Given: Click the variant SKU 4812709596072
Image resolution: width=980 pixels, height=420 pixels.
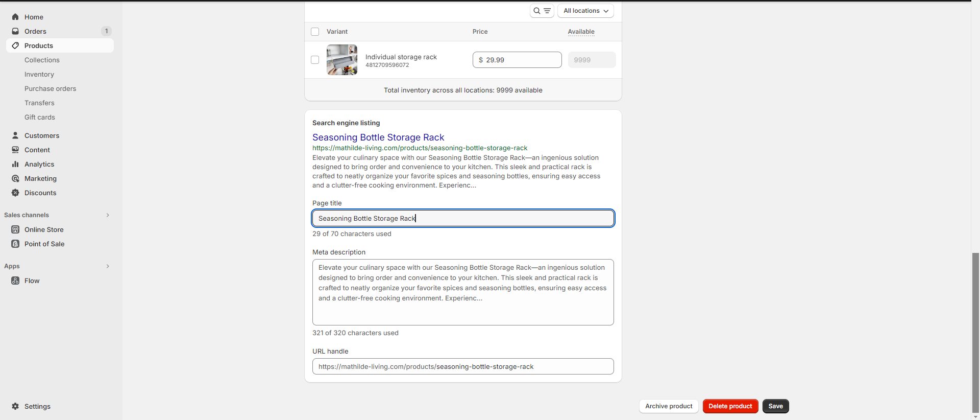Looking at the screenshot, I should pos(387,65).
